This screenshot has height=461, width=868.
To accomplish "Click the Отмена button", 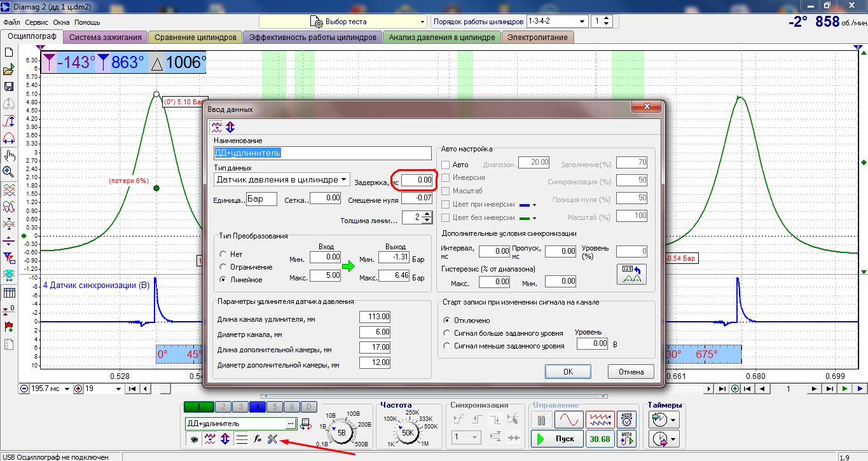I will point(631,371).
